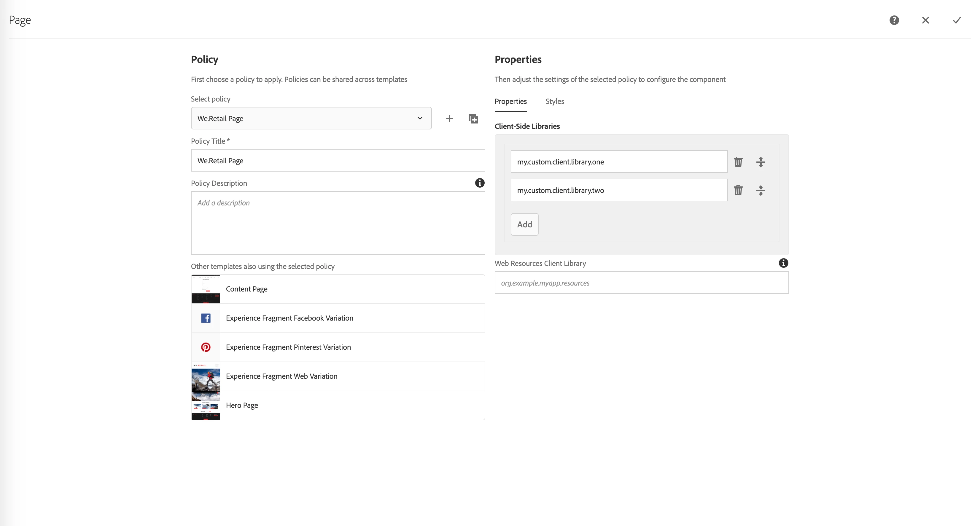Click the help question mark icon
Viewport: 980px width, 526px height.
coord(894,20)
